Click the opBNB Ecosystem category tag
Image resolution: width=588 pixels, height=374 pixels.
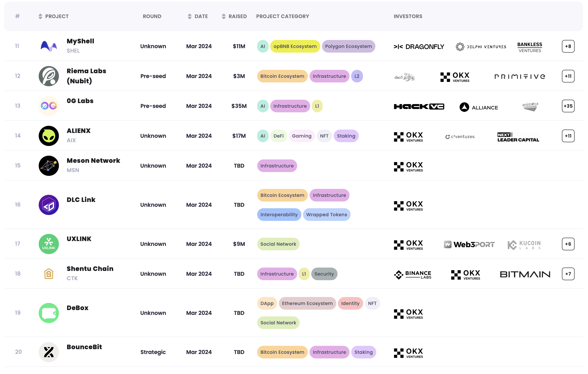pyautogui.click(x=295, y=46)
